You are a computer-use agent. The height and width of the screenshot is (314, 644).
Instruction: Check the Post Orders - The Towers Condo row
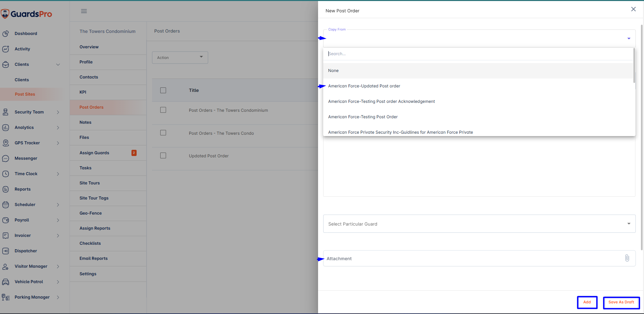click(163, 133)
